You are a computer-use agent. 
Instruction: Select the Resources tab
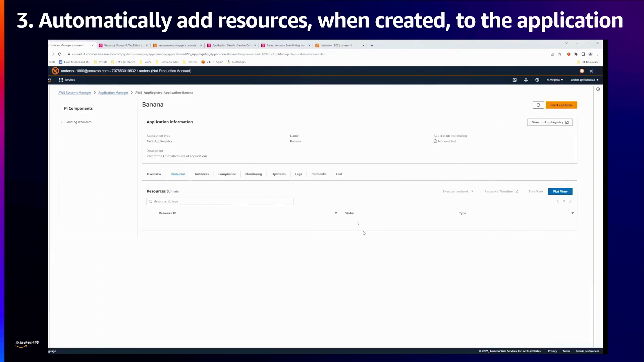(x=178, y=174)
